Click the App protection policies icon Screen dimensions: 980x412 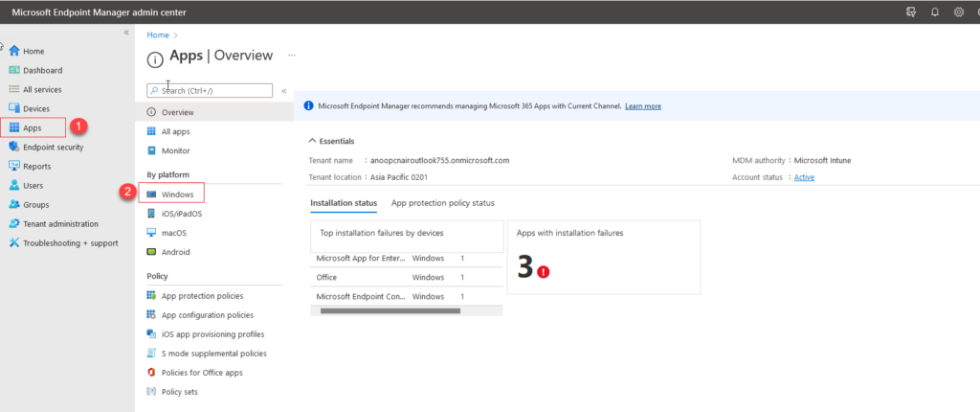pos(150,295)
